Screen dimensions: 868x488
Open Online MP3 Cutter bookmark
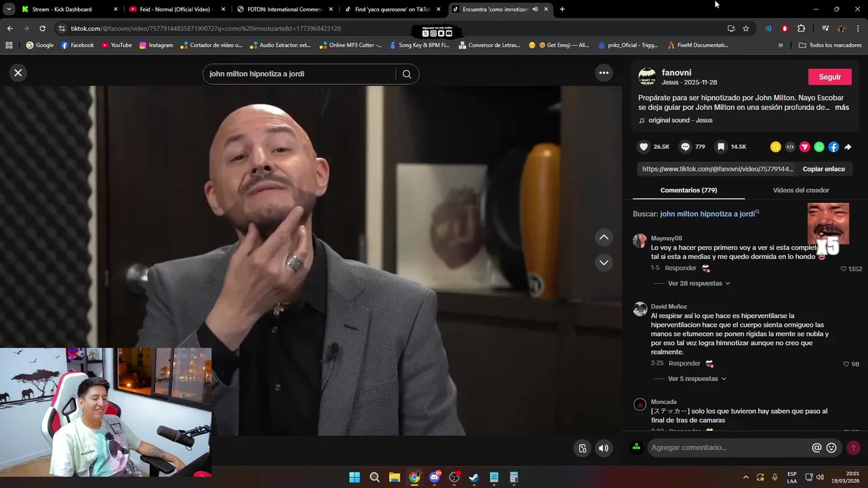click(350, 45)
